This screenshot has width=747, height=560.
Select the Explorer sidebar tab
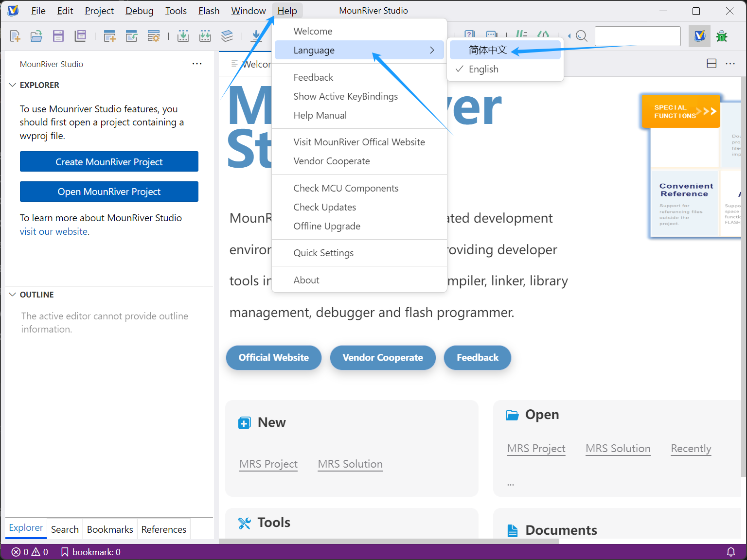pos(26,528)
